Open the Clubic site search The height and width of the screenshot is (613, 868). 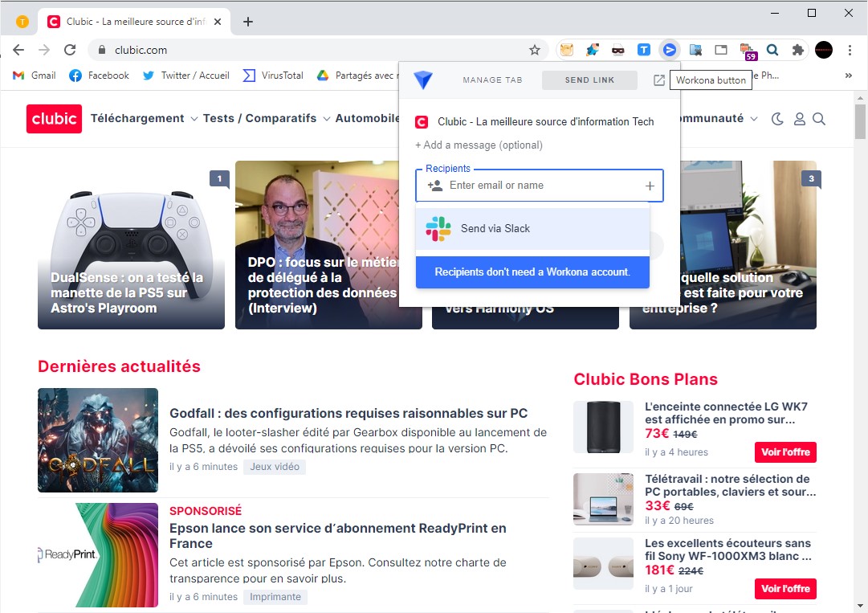pyautogui.click(x=819, y=118)
